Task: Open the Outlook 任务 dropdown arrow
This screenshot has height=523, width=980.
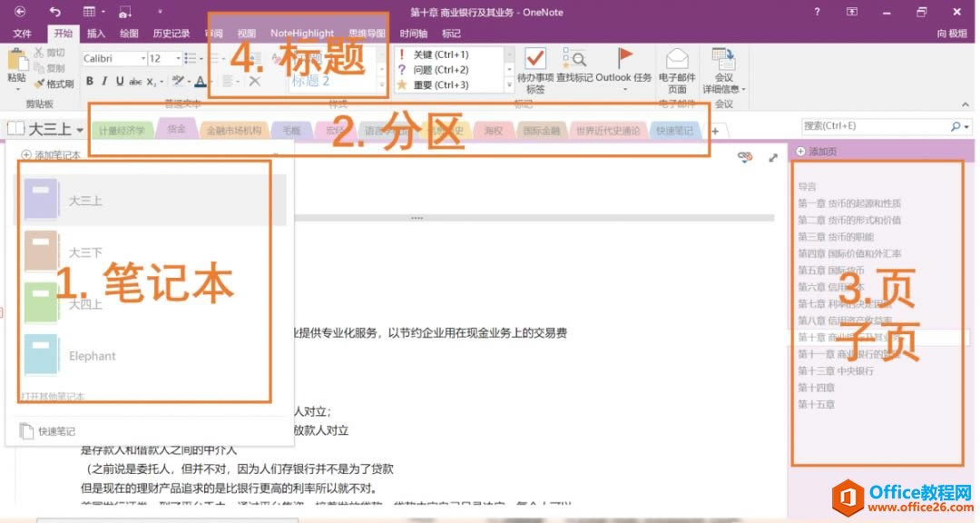Action: (625, 90)
